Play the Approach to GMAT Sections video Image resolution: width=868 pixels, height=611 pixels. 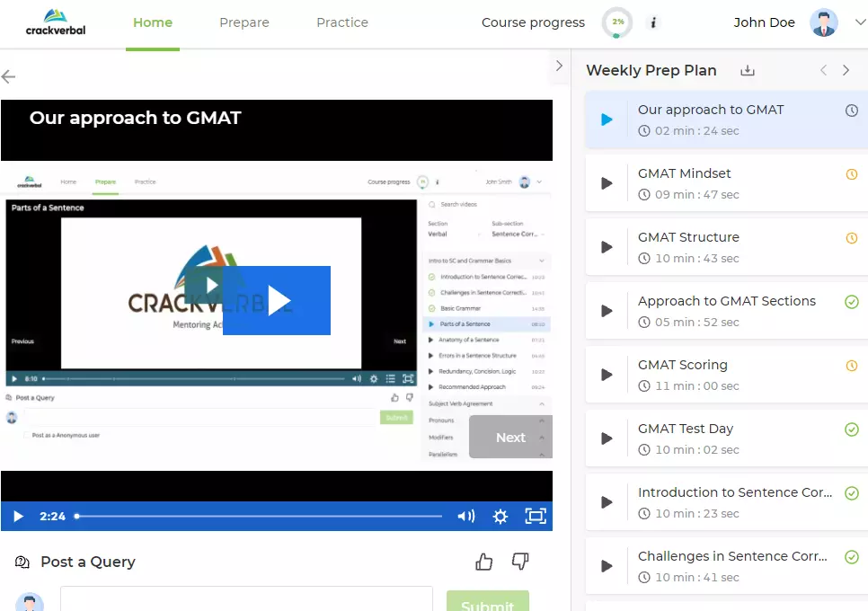point(607,311)
